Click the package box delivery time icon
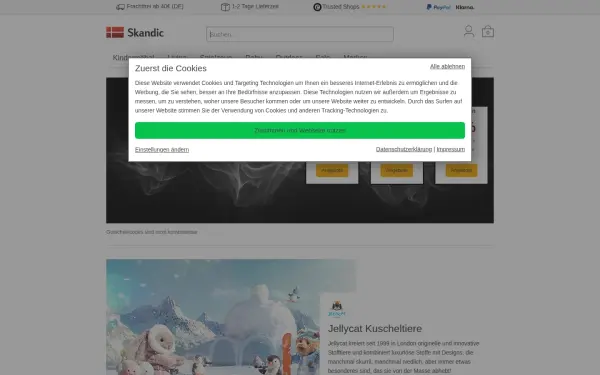 pyautogui.click(x=225, y=7)
